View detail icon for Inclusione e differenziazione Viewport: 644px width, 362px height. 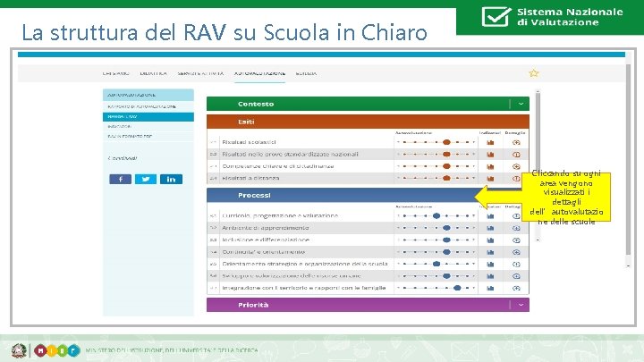pyautogui.click(x=516, y=240)
